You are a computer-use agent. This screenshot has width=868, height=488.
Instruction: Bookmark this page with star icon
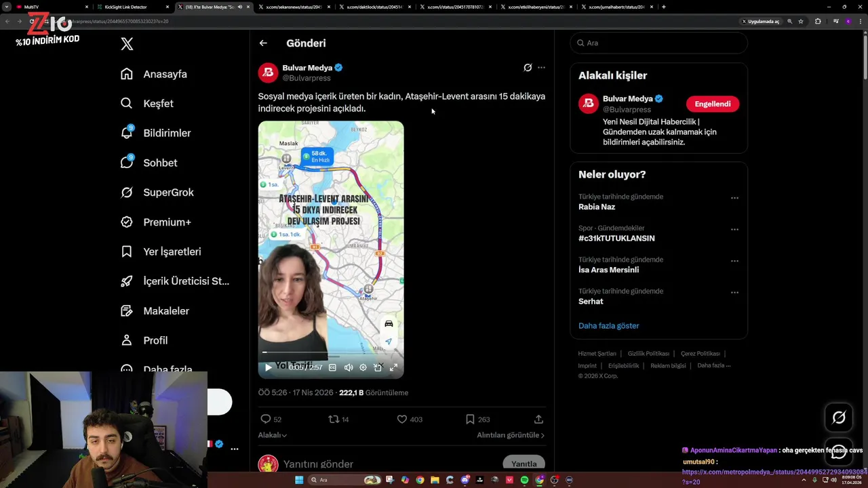[x=801, y=21]
